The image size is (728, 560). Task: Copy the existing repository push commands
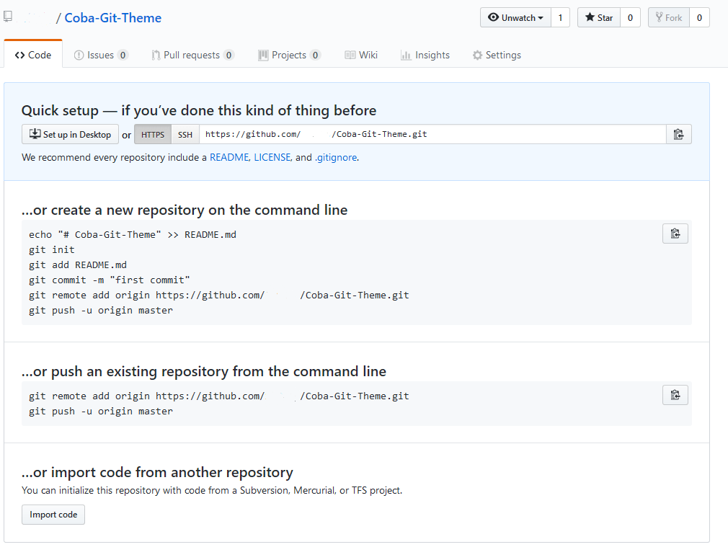pos(675,395)
